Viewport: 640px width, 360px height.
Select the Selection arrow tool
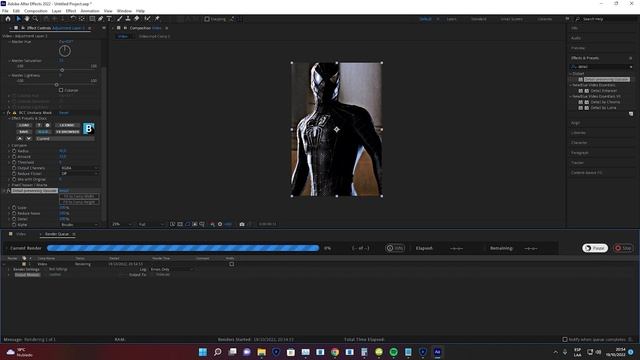point(18,19)
